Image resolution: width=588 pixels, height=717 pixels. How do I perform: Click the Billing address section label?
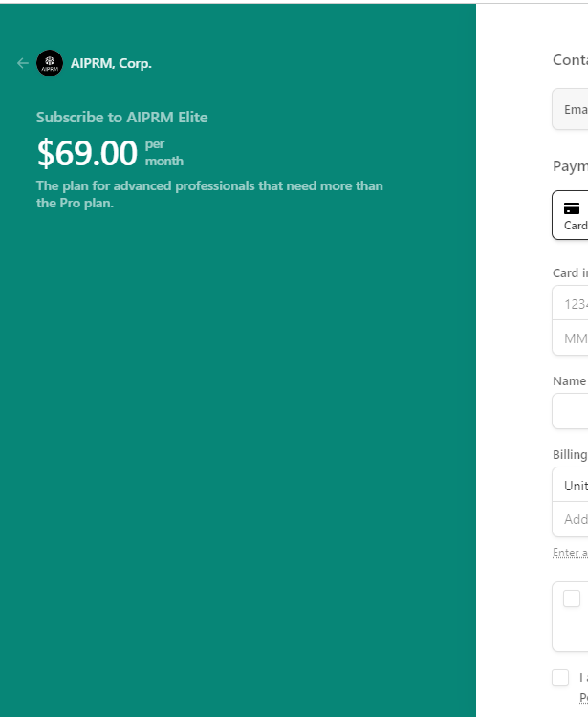coord(571,454)
